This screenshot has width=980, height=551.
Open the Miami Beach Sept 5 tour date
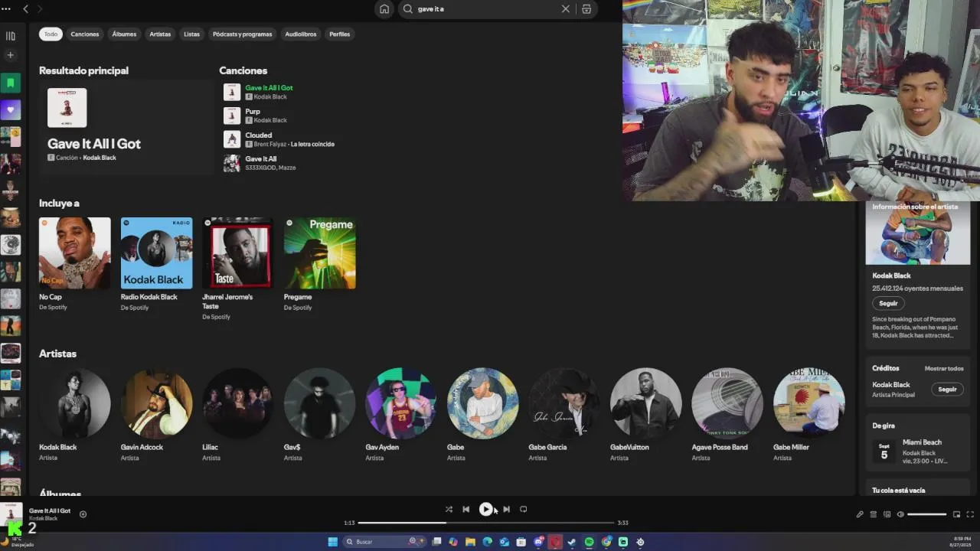(x=917, y=452)
